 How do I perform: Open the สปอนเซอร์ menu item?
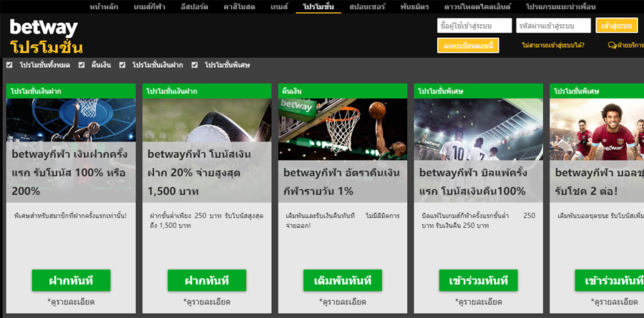pos(367,6)
